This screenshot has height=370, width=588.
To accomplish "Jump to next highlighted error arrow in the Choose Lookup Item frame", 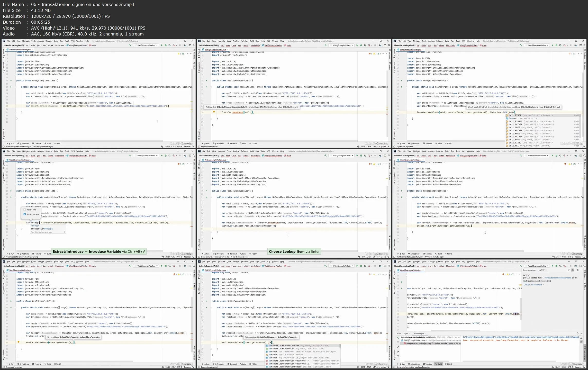I will pos(386,164).
